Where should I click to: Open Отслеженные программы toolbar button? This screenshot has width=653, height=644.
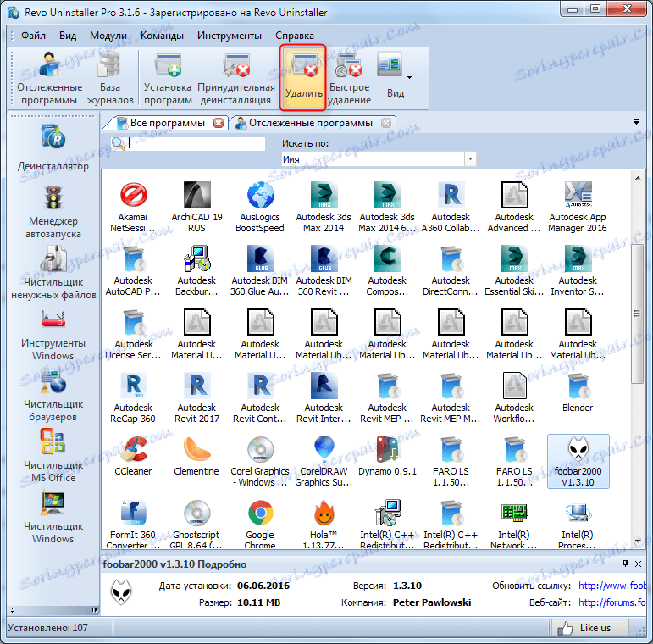49,78
